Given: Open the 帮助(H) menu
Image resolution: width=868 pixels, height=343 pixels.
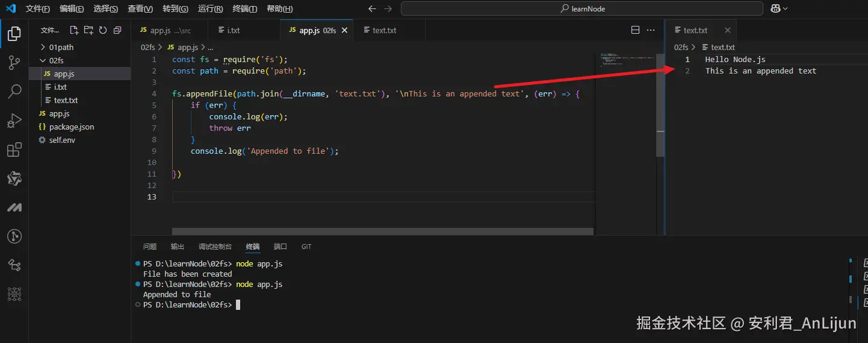Looking at the screenshot, I should (279, 9).
